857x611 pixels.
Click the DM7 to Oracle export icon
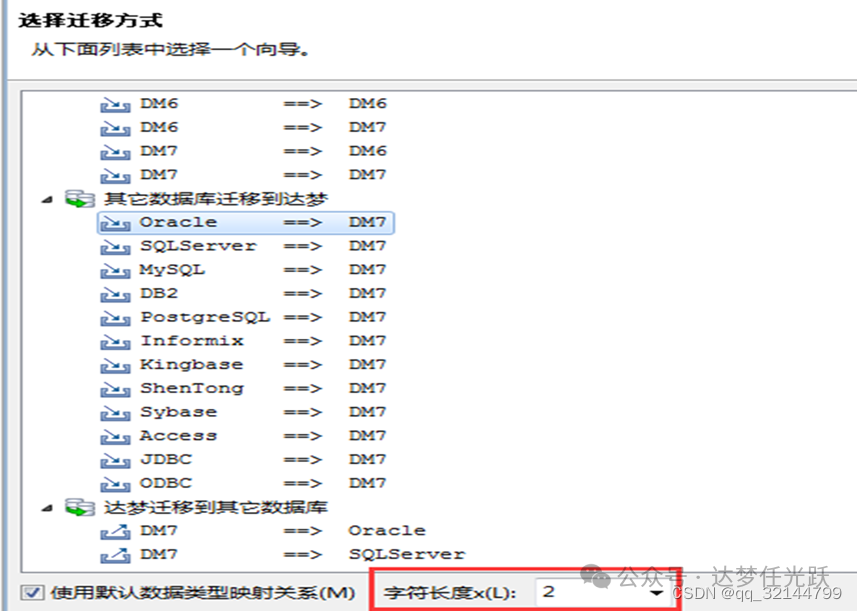115,531
